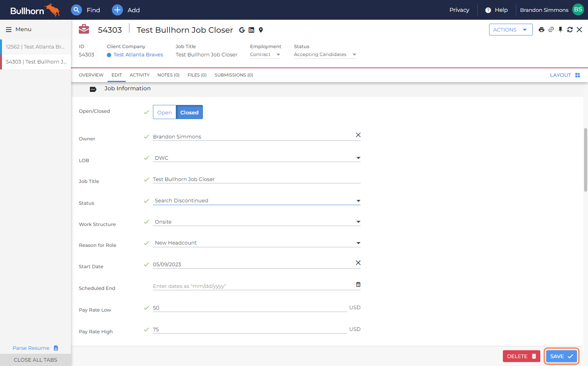Click the Google search icon beside job title
The image size is (588, 366).
242,30
